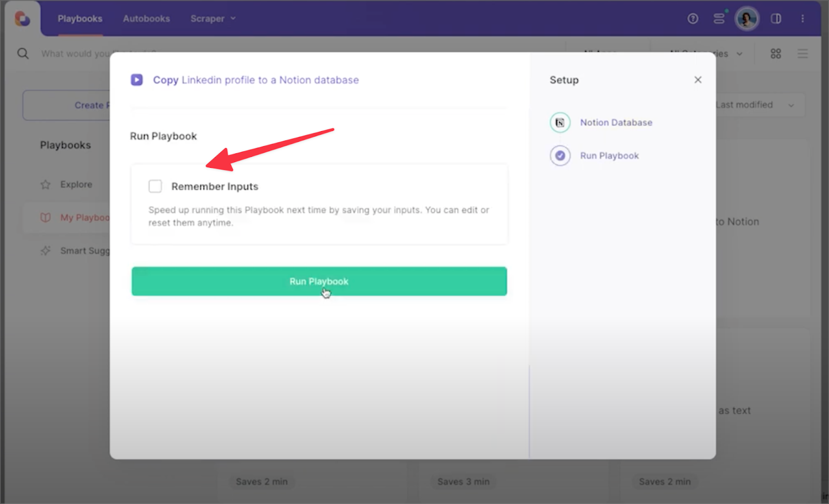Click the Smart Suggestions sparkle icon

click(x=46, y=251)
